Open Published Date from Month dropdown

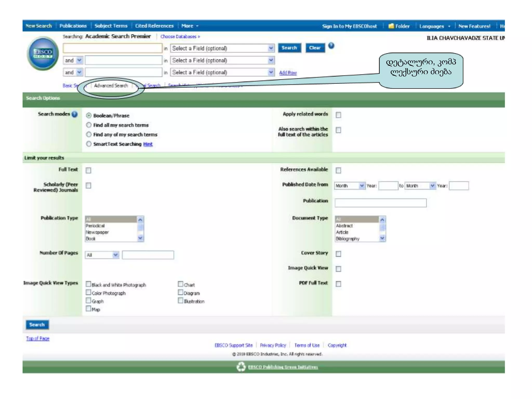(x=350, y=186)
